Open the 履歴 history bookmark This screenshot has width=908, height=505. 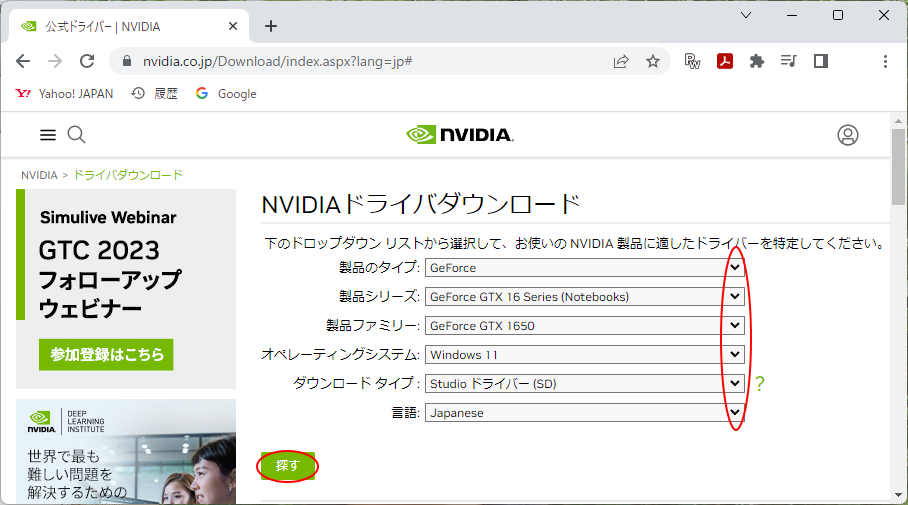155,93
